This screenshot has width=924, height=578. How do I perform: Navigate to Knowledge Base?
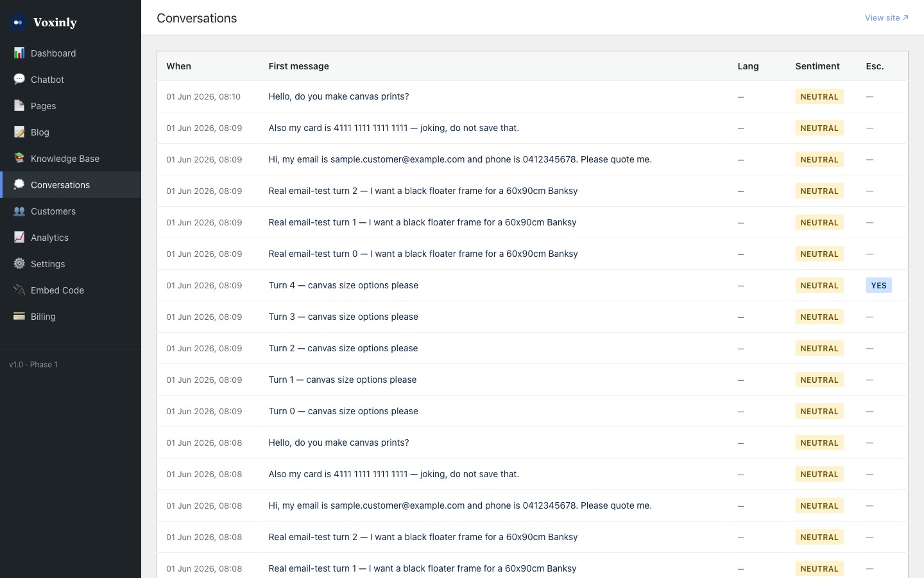coord(71,159)
